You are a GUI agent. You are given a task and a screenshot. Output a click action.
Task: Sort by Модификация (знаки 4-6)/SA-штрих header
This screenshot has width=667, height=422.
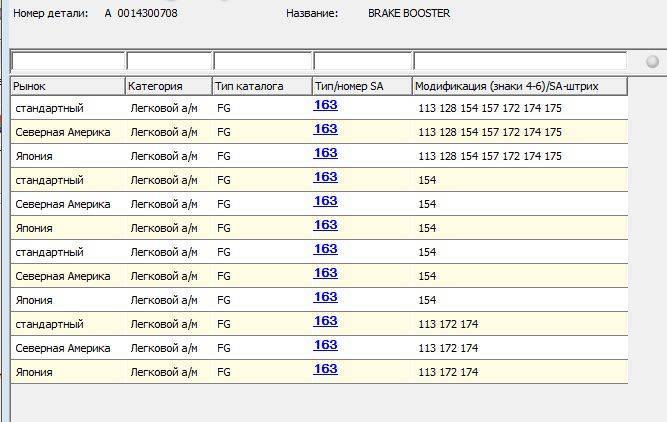pyautogui.click(x=520, y=86)
